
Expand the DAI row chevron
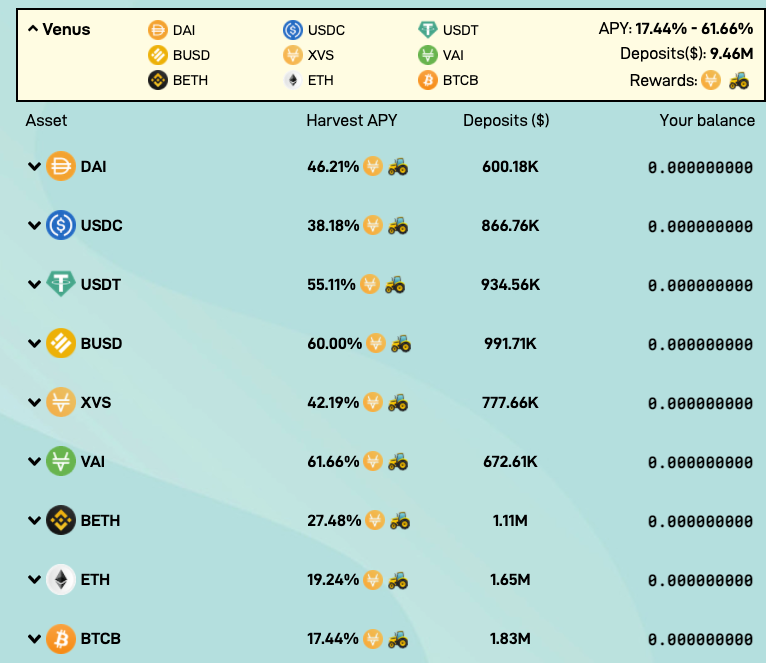pyautogui.click(x=34, y=167)
